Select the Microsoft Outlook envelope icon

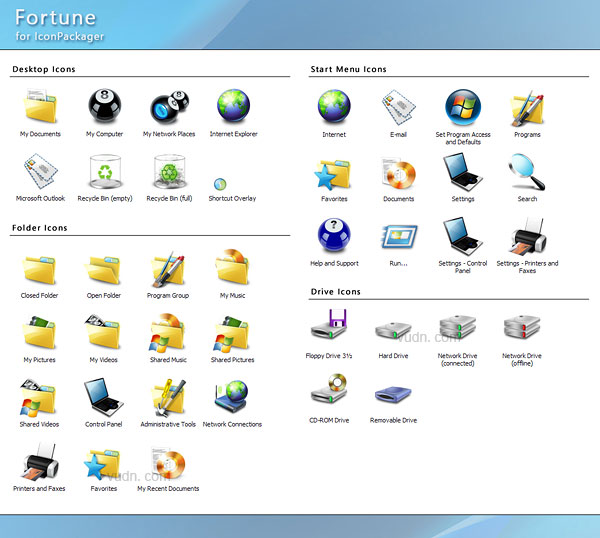(x=41, y=171)
